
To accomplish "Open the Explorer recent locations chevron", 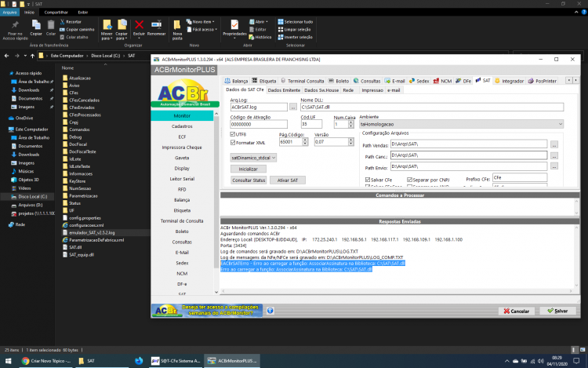I will pos(25,56).
